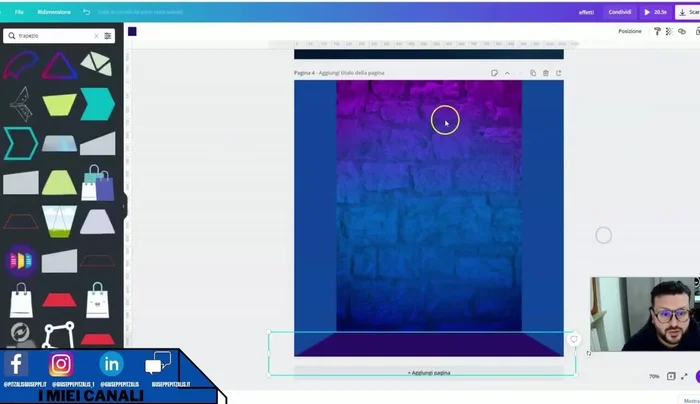This screenshot has width=700, height=404.
Task: Open the dark purple color swatch
Action: click(x=132, y=31)
